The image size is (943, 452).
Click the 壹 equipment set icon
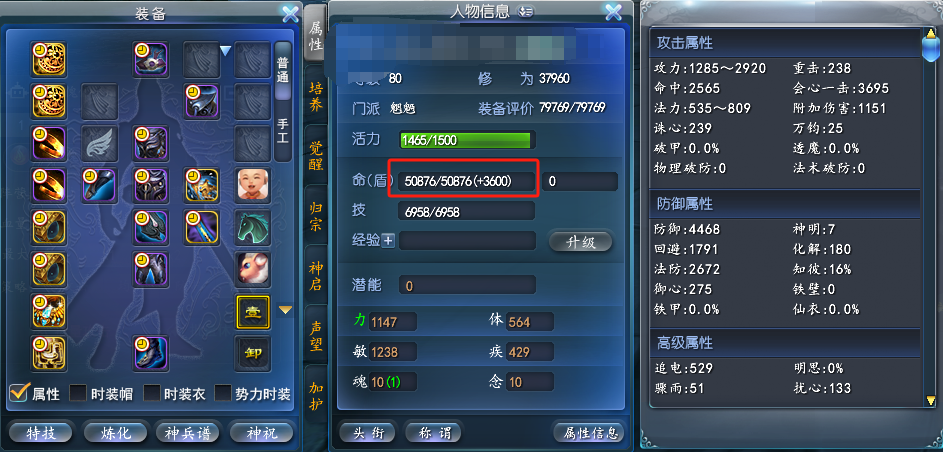pos(253,311)
